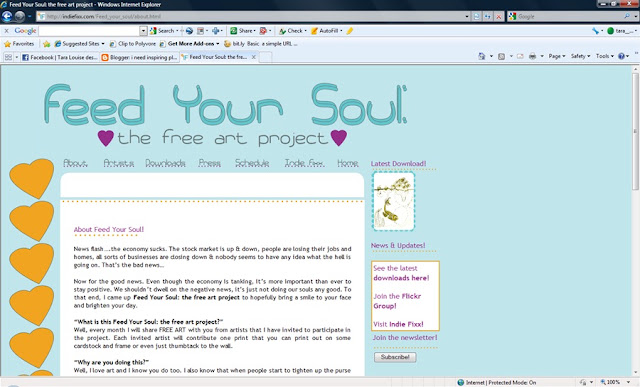
Task: Open the Artists navigation link
Action: tap(118, 163)
